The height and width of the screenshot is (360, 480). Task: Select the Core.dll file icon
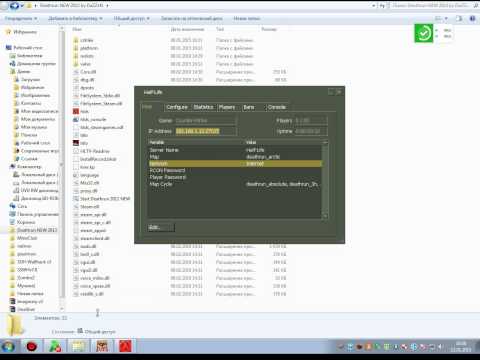tap(76, 72)
